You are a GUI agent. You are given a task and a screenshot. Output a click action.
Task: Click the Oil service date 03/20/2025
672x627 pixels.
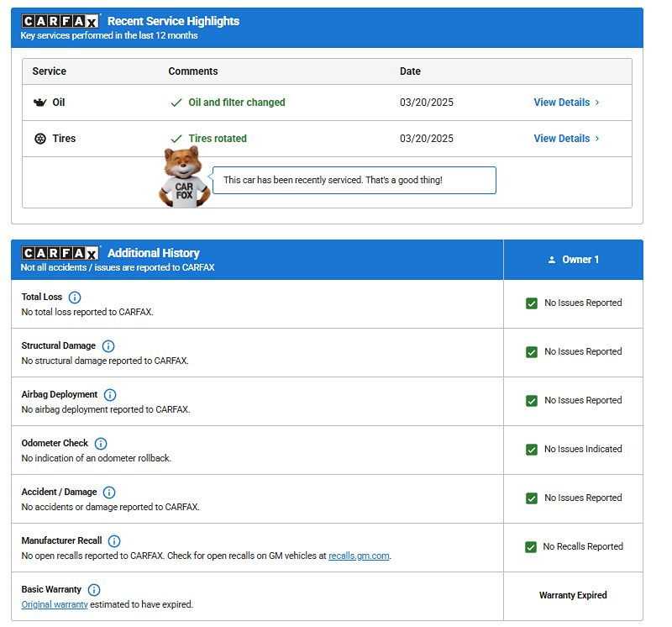(x=427, y=103)
